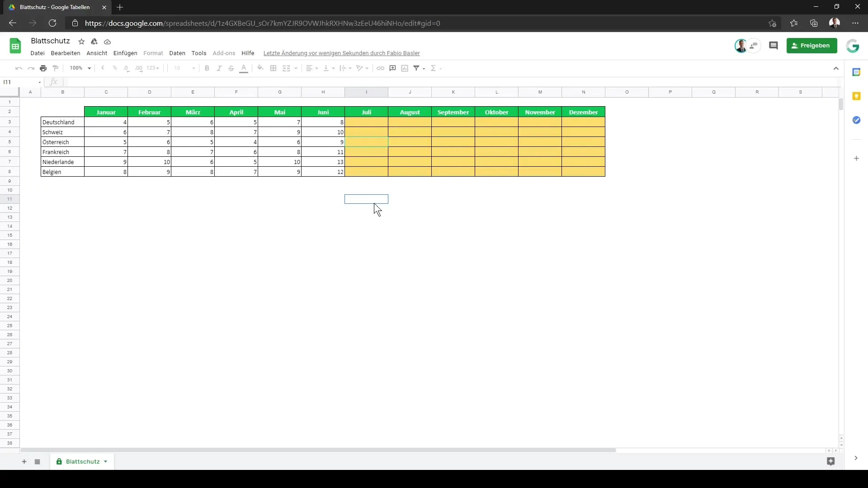Click the Deutschland cell
Viewport: 868px width, 488px height.
62,122
